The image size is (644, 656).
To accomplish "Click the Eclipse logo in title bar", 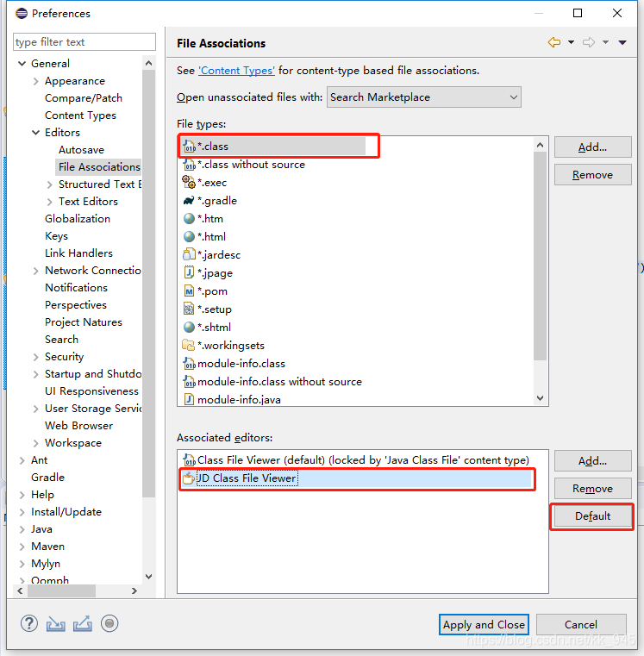I will point(22,14).
